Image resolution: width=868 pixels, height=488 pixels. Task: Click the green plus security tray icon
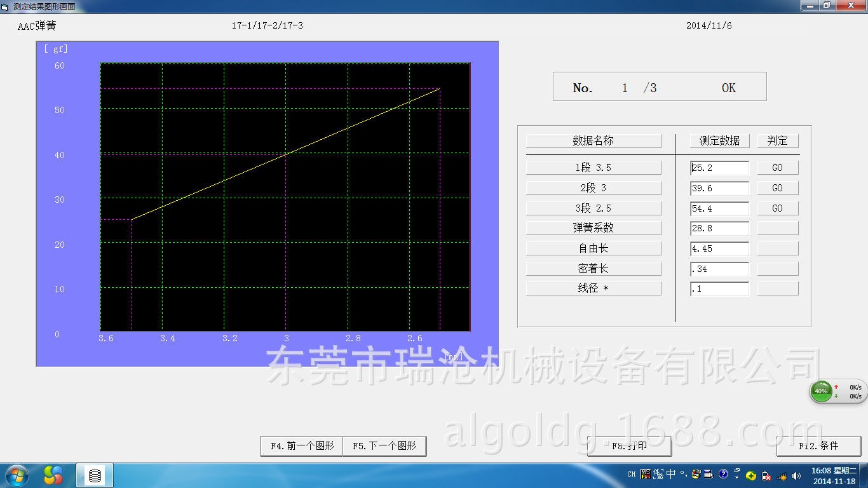750,476
